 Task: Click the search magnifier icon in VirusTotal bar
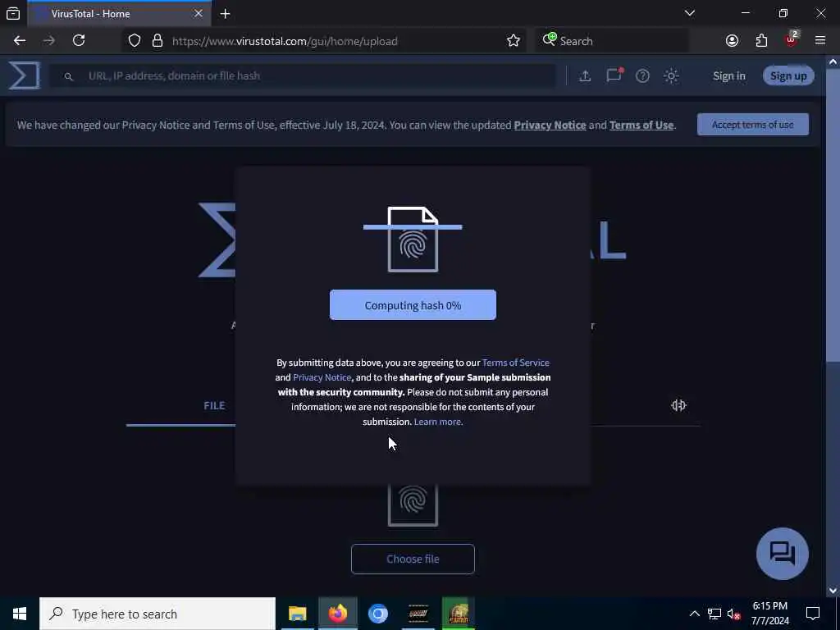pos(69,76)
